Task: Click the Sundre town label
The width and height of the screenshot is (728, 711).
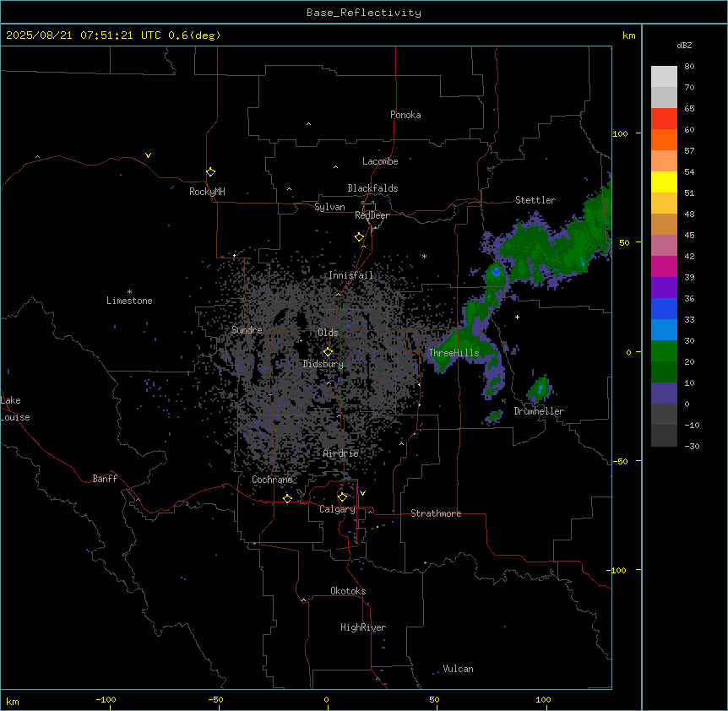Action: point(247,330)
